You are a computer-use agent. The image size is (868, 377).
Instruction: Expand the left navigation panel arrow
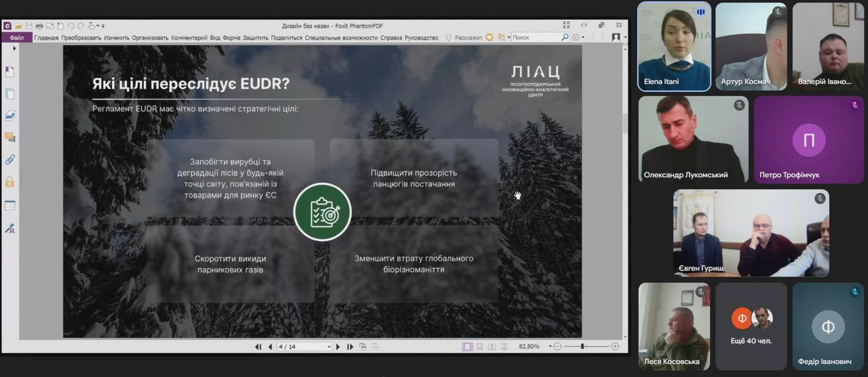pos(15,48)
